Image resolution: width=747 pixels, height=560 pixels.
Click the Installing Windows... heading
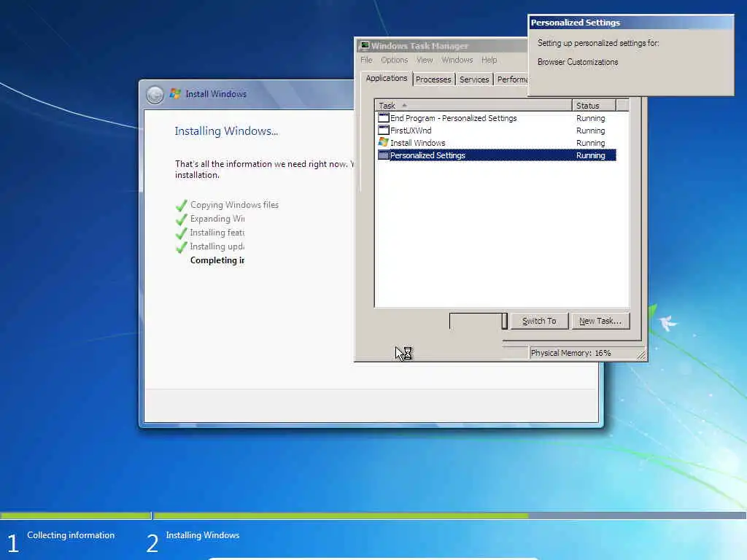(226, 131)
